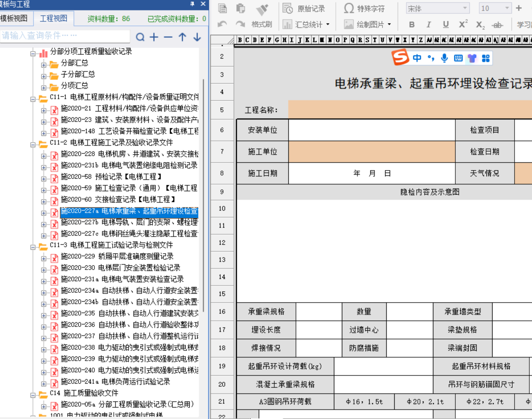The image size is (532, 419).
Task: Apply superscript X² formatting
Action: 463,24
